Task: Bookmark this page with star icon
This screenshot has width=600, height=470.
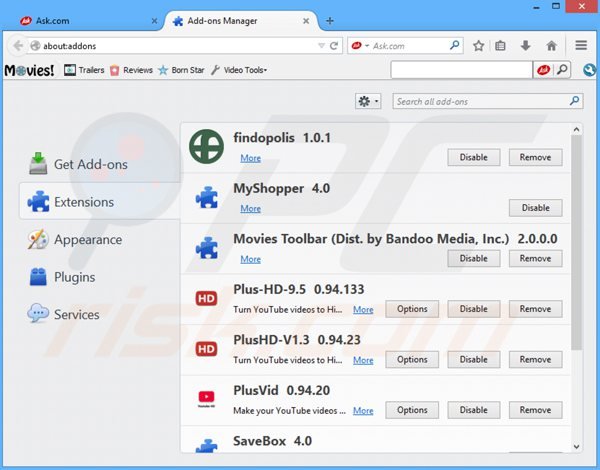Action: (478, 46)
